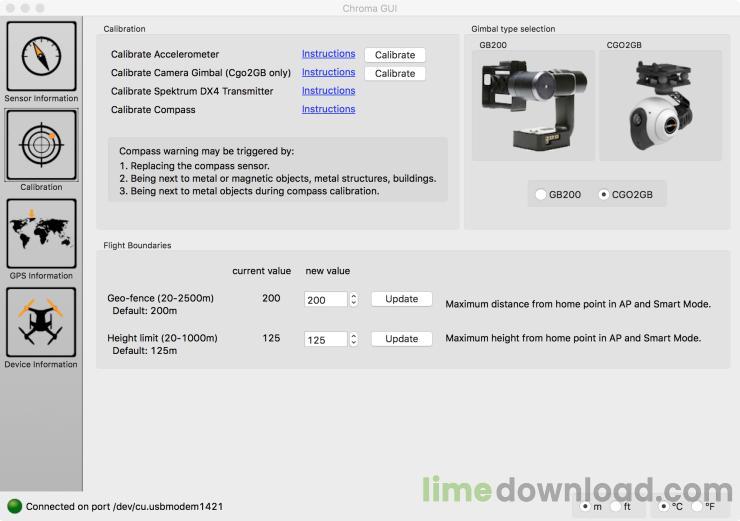Switch temperature units to °F
Image resolution: width=740 pixels, height=521 pixels.
(697, 506)
